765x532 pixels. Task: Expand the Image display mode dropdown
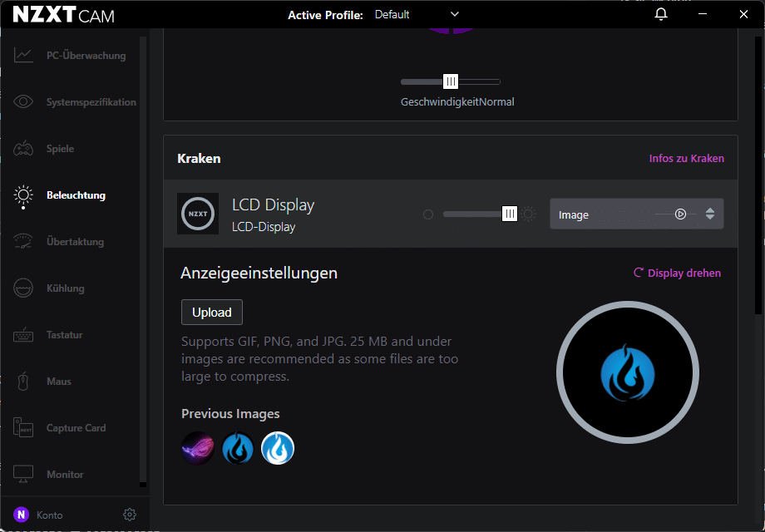coord(709,214)
